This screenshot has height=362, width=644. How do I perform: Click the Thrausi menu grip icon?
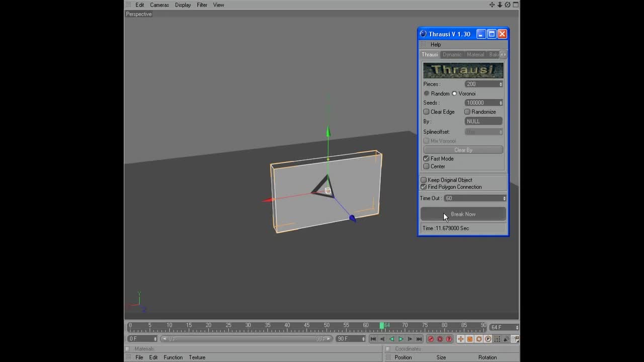click(424, 44)
